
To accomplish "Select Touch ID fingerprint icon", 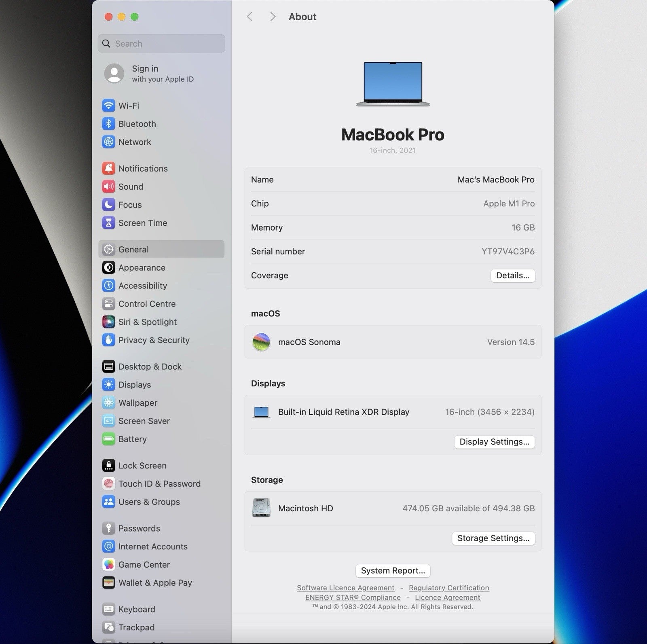I will [108, 484].
